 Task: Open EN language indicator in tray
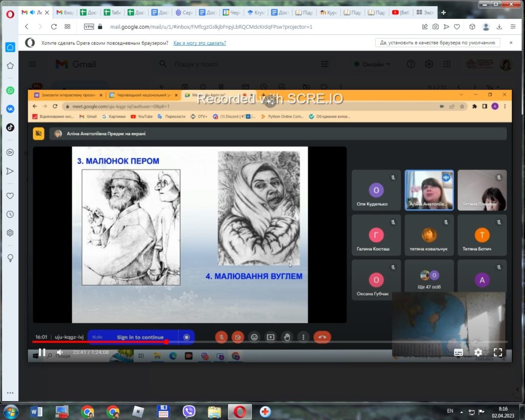(x=450, y=411)
